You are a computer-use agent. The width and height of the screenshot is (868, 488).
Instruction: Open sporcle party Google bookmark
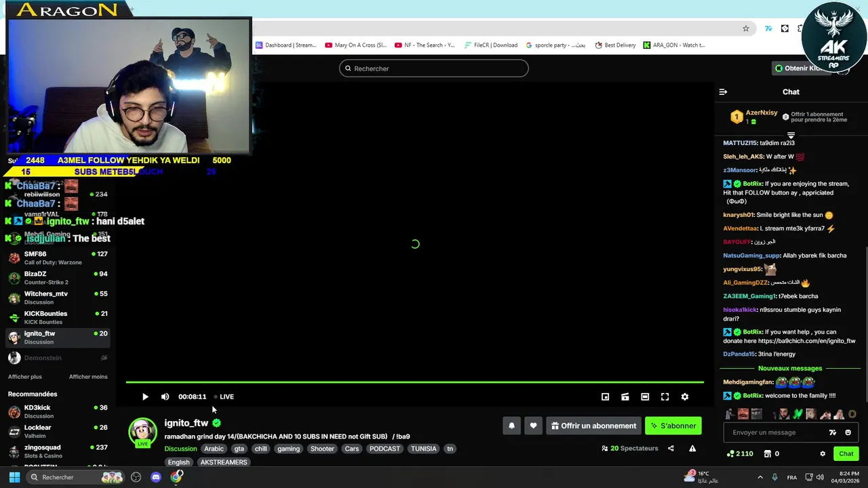coord(556,45)
